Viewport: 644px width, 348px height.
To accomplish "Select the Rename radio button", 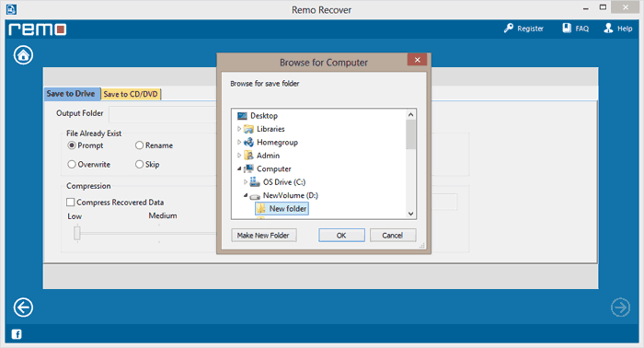I will point(139,145).
